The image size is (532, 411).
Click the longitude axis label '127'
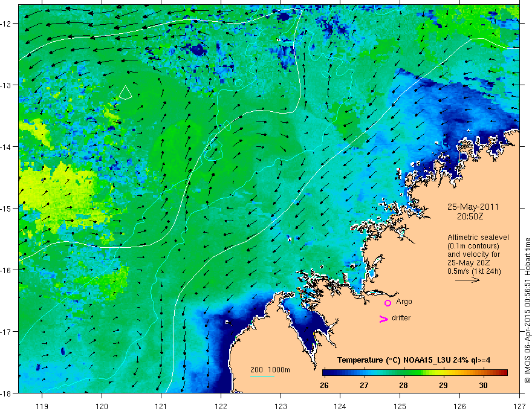pos(519,406)
